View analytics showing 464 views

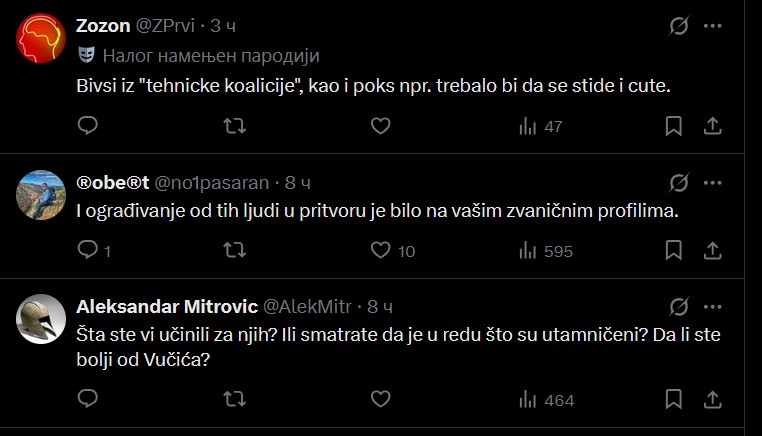pos(547,400)
